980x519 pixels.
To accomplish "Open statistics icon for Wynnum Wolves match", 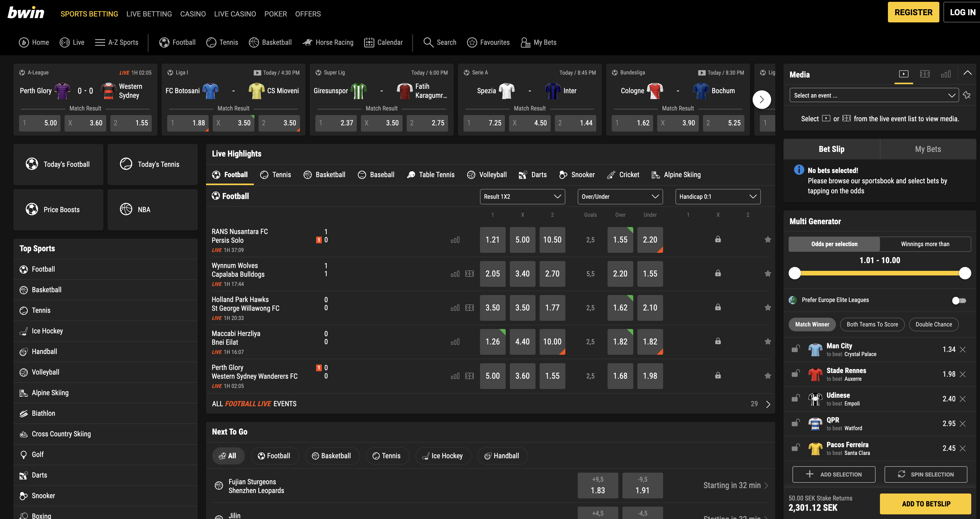I will pos(455,274).
